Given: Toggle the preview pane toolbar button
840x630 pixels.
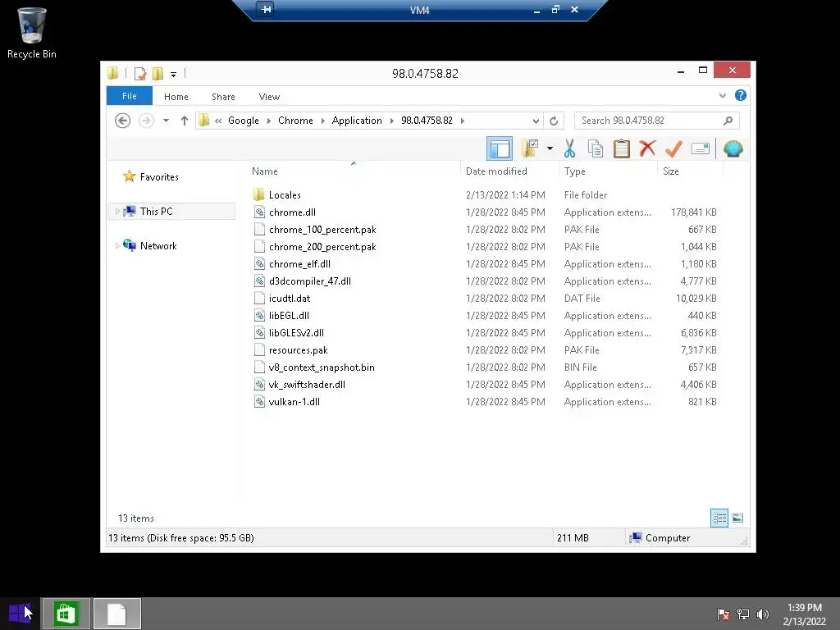Looking at the screenshot, I should tap(500, 148).
